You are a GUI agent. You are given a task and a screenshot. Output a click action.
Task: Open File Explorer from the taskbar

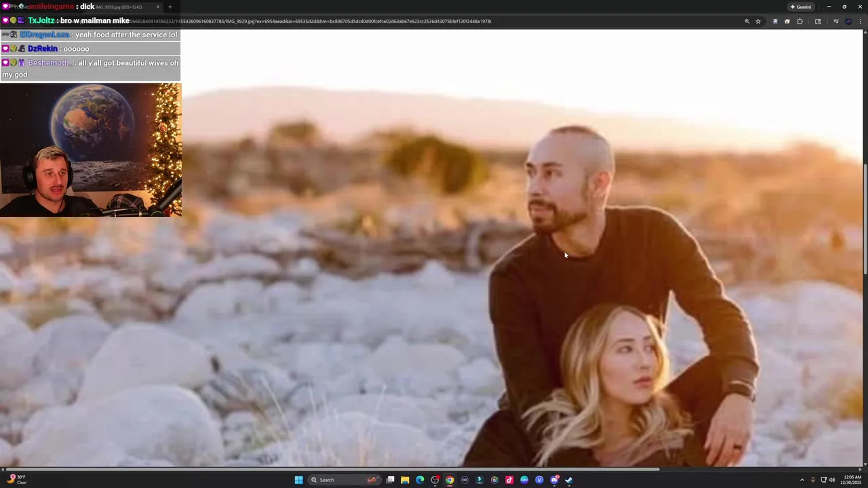[x=405, y=480]
